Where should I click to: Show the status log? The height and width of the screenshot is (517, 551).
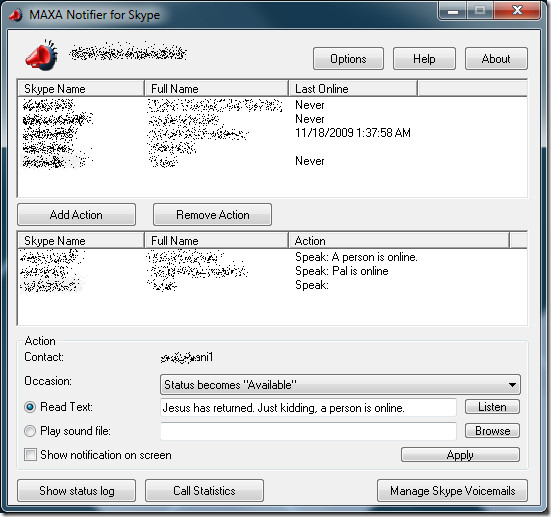pos(76,491)
